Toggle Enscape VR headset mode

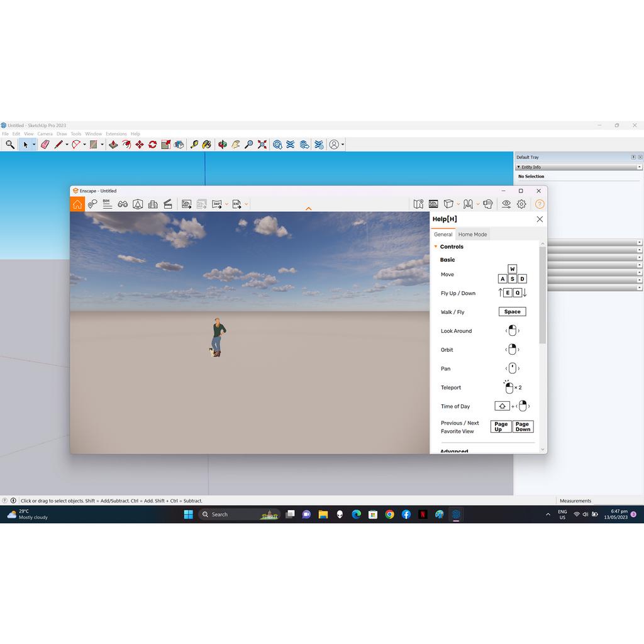[487, 204]
